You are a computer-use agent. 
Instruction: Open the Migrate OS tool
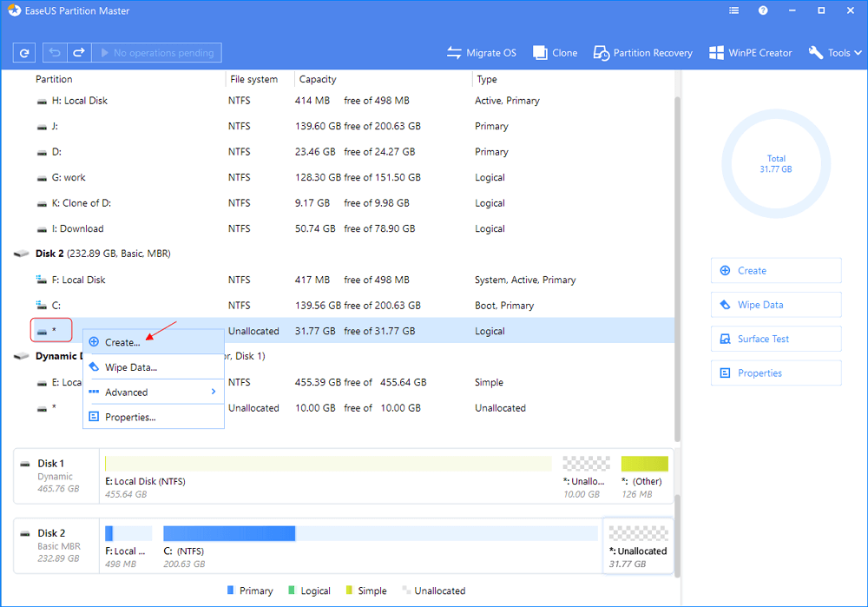click(x=482, y=53)
